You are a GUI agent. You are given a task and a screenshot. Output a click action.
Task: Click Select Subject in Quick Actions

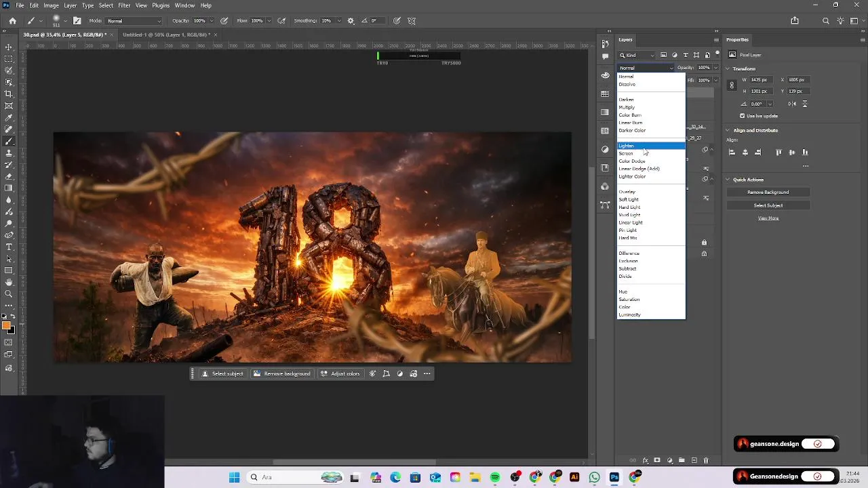(768, 205)
